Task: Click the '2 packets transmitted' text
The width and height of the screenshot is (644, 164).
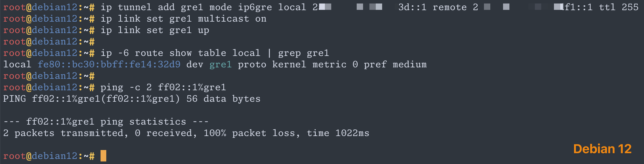Action: point(64,133)
